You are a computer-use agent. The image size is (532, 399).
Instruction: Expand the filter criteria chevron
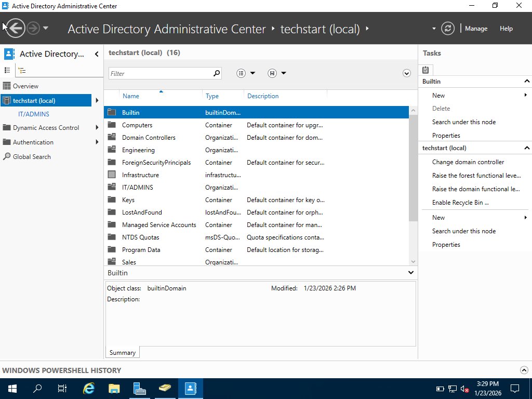406,73
